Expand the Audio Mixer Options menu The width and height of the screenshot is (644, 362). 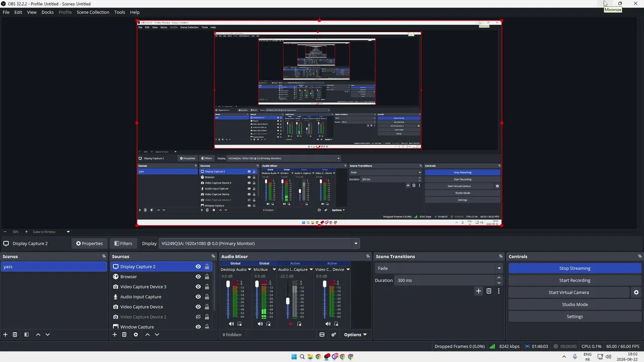coord(355,334)
